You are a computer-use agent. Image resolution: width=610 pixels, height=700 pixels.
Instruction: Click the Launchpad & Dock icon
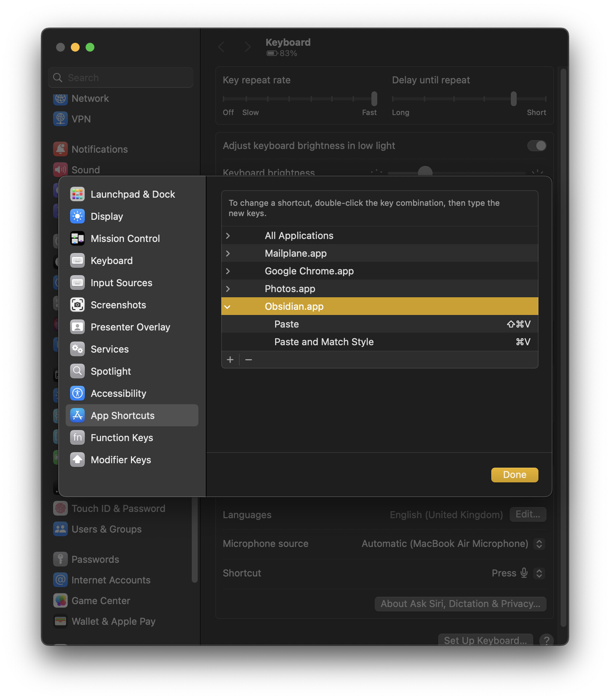77,194
